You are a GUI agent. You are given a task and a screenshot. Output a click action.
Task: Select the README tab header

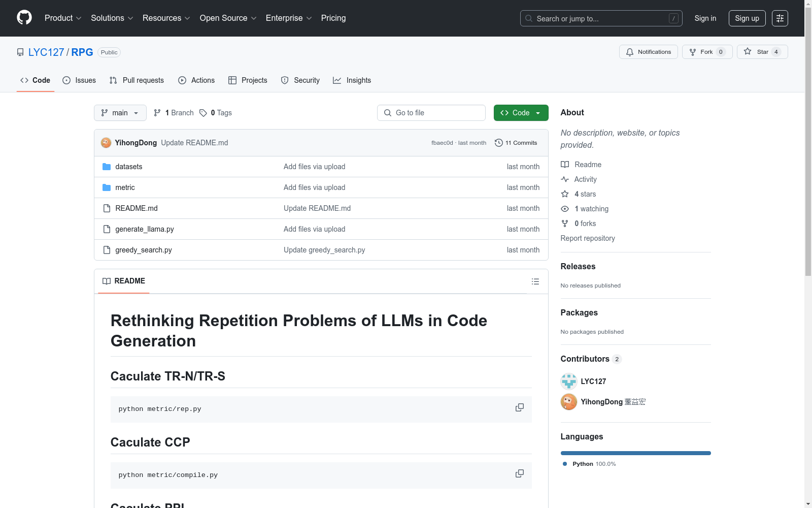[x=124, y=281]
